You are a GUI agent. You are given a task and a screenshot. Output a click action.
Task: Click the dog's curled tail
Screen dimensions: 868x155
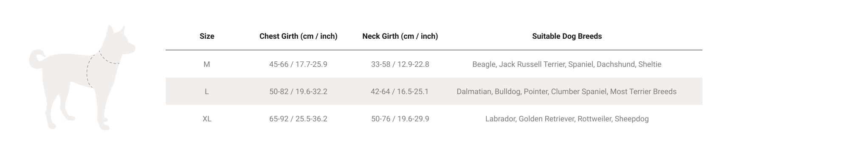[37, 58]
